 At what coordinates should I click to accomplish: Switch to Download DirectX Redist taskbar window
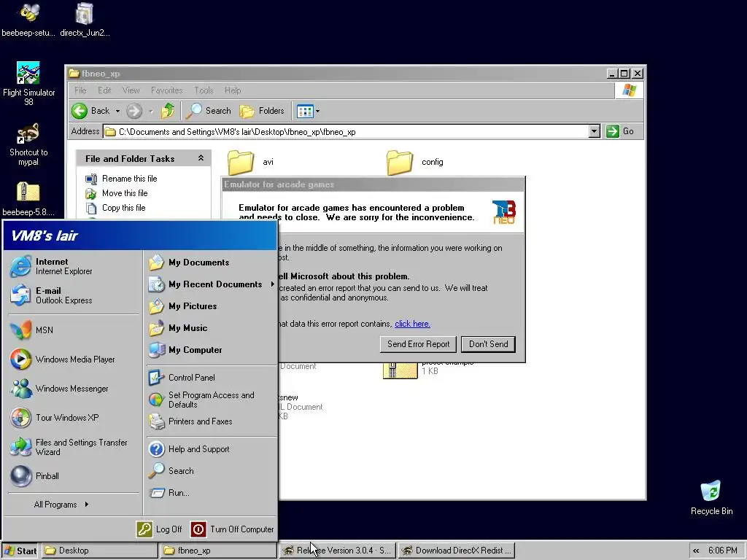[457, 551]
